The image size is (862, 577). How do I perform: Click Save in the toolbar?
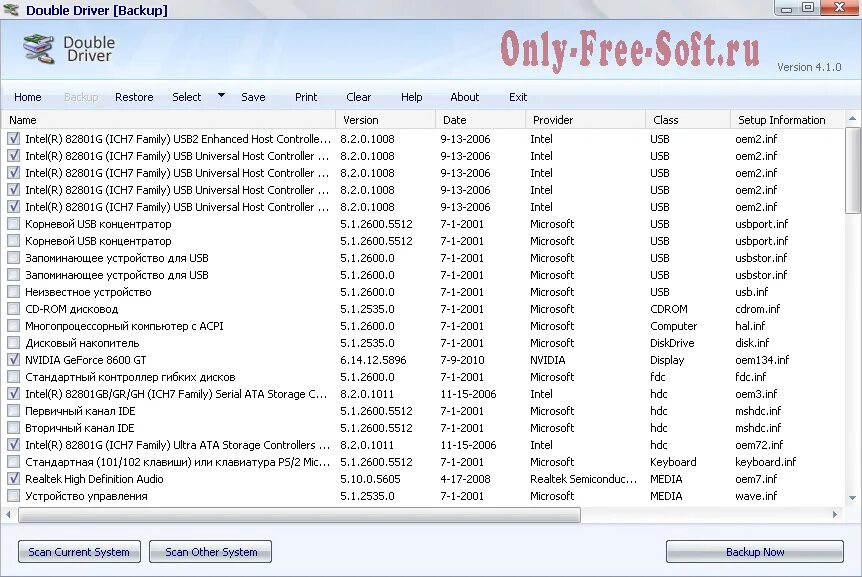coord(253,97)
